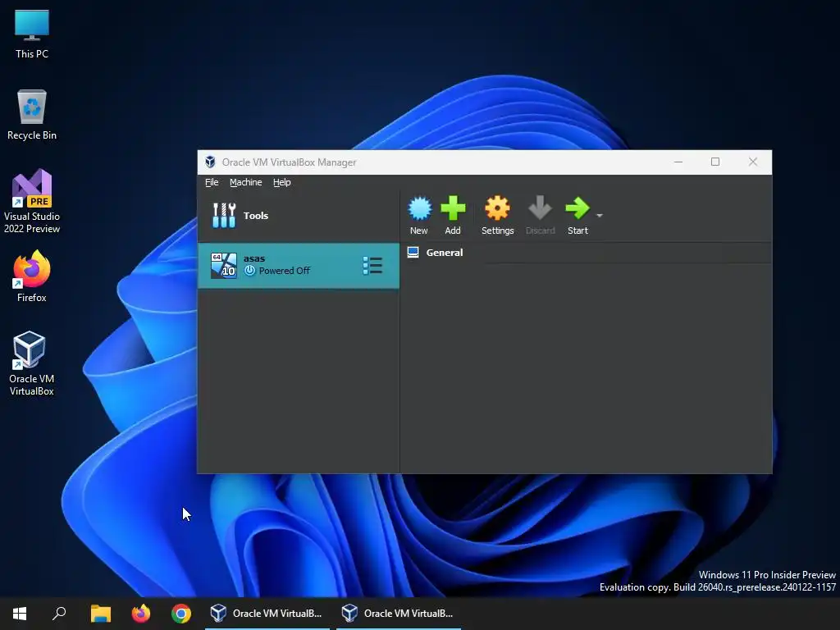Click the green Add machine icon
This screenshot has height=630, width=840.
click(453, 215)
